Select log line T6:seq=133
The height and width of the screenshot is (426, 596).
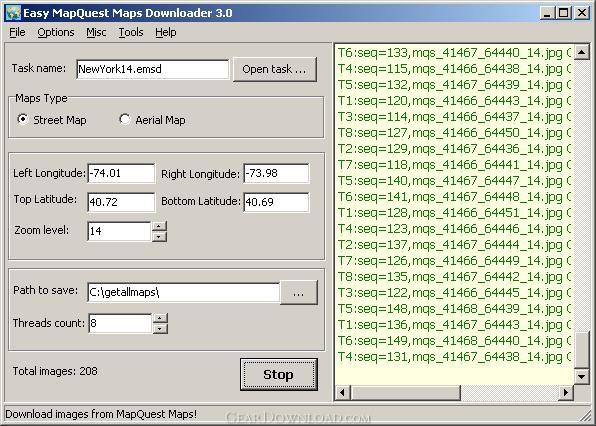455,52
